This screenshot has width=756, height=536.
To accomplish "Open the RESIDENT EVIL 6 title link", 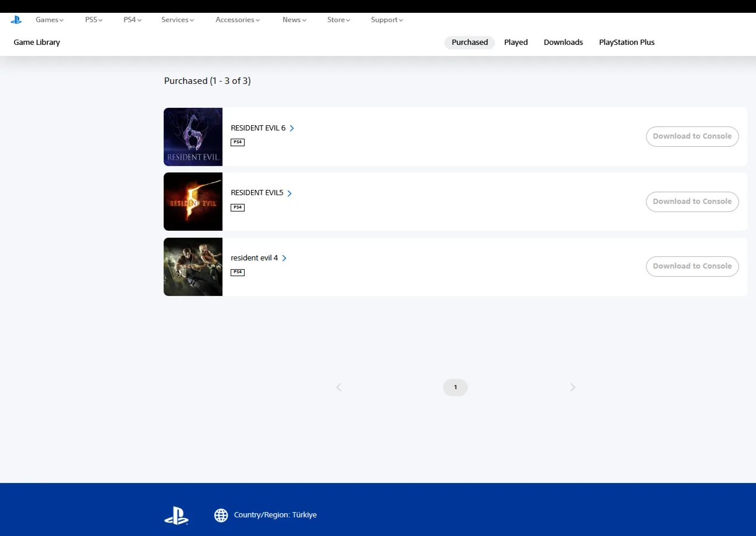I will 258,128.
